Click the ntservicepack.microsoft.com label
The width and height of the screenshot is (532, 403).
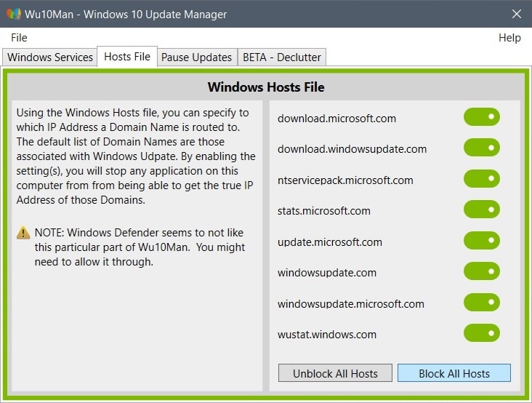coord(345,180)
